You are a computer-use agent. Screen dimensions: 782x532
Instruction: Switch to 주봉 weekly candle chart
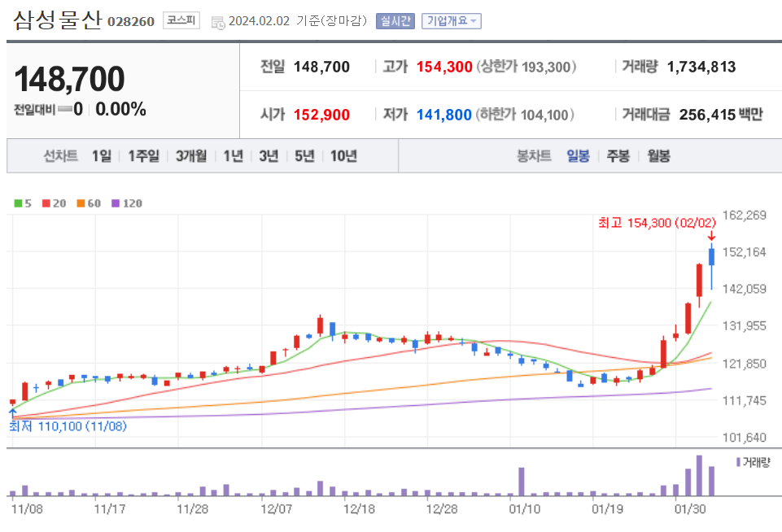point(618,156)
